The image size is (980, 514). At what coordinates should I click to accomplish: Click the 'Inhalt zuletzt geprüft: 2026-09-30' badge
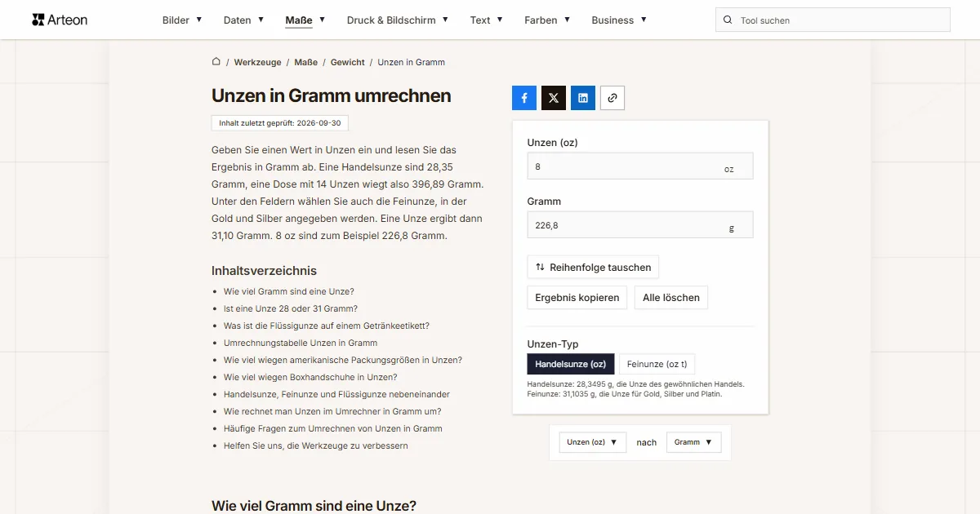[280, 122]
